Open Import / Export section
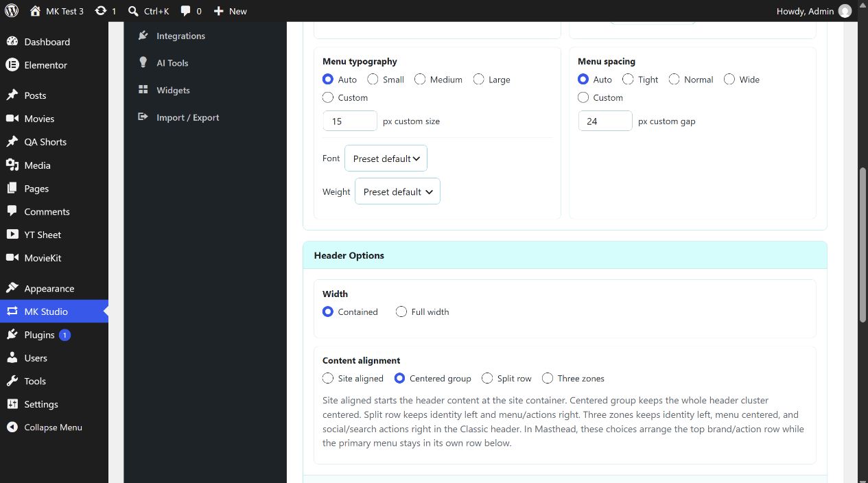This screenshot has width=868, height=483. (187, 117)
